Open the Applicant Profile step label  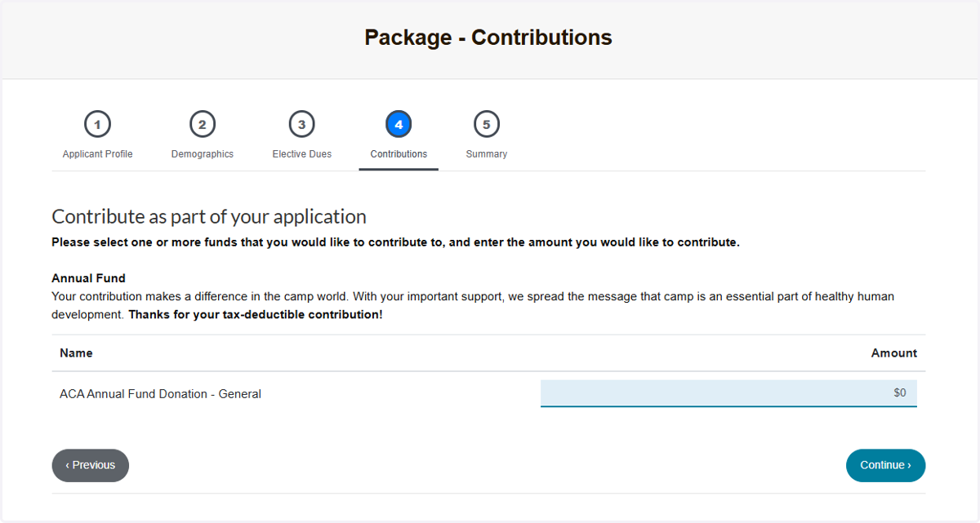pyautogui.click(x=97, y=154)
